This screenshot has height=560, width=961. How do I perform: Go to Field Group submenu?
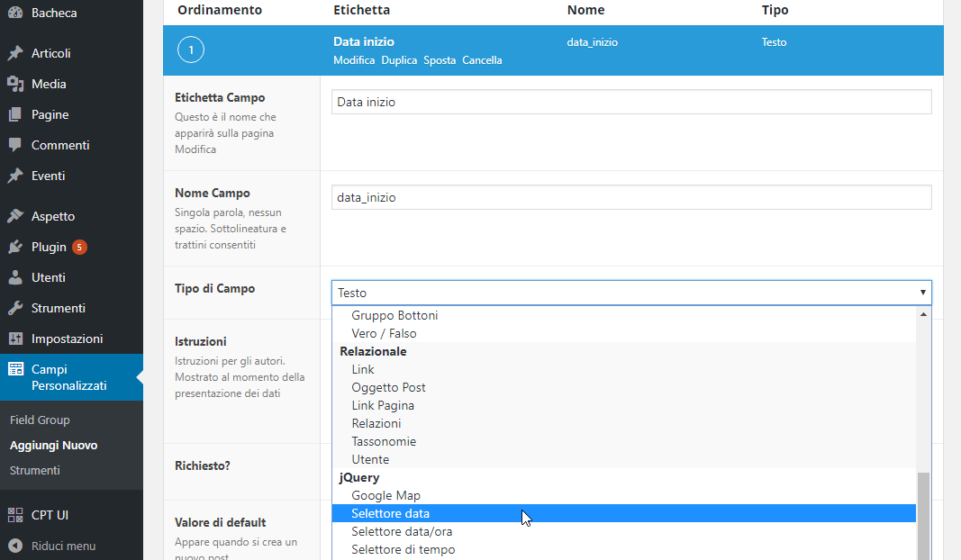click(x=40, y=420)
